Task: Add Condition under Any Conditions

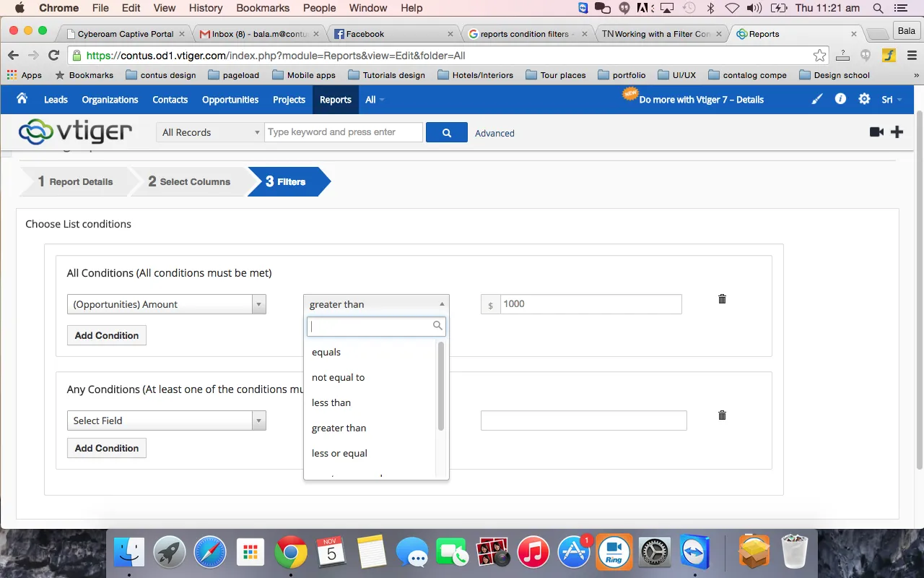Action: point(107,448)
